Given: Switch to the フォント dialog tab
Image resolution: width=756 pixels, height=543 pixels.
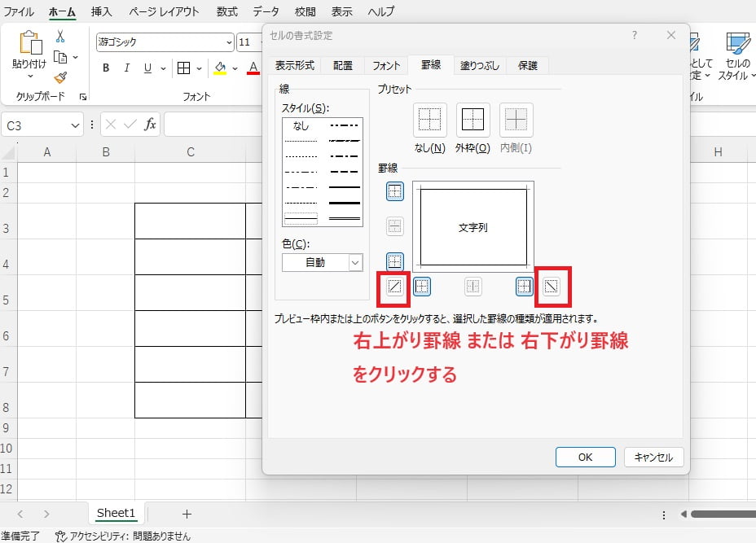Looking at the screenshot, I should click(x=385, y=65).
